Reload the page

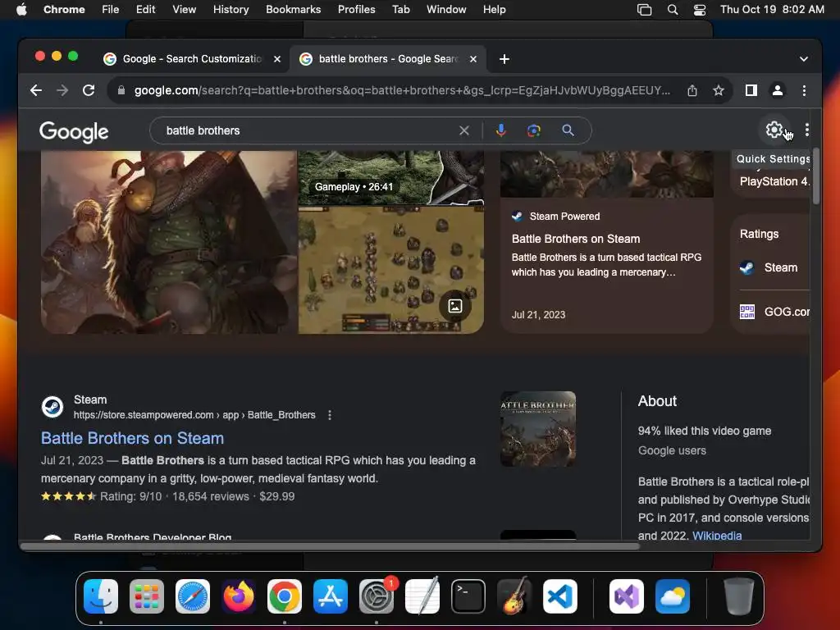pos(89,90)
